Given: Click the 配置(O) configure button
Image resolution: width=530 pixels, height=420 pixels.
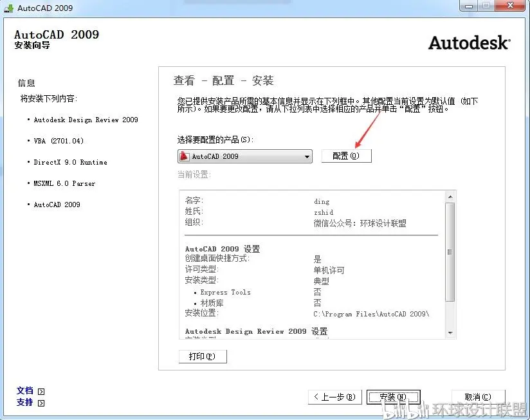Looking at the screenshot, I should 346,156.
